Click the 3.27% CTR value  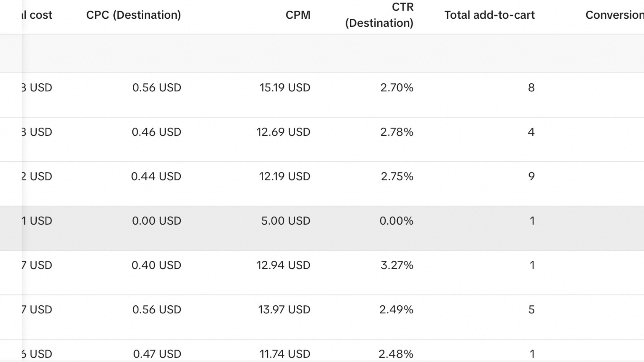[x=397, y=265]
